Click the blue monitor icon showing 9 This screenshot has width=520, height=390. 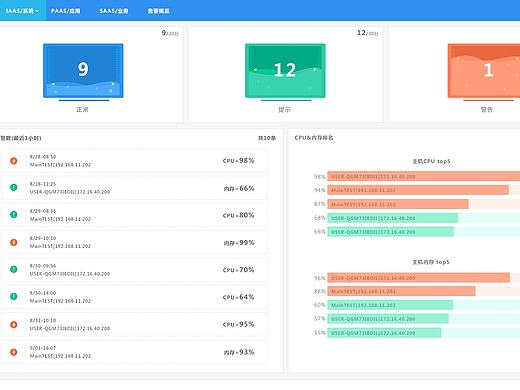click(83, 72)
